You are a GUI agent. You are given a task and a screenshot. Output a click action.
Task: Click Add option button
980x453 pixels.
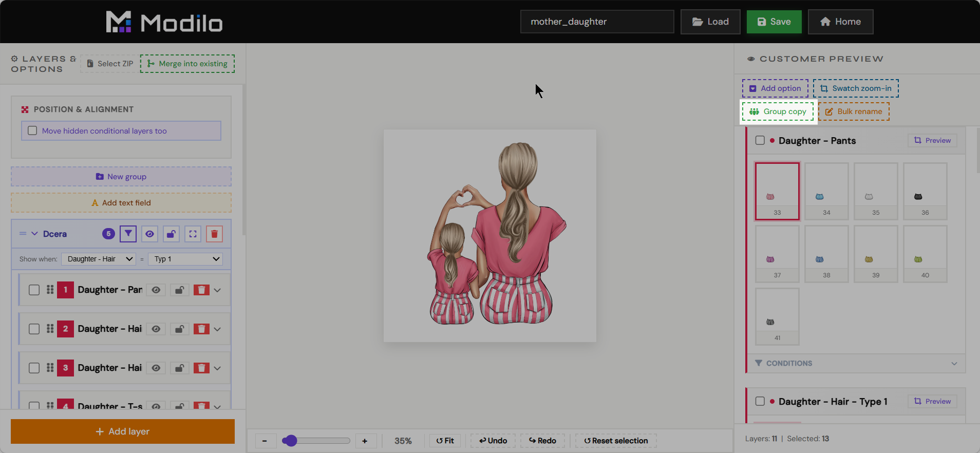click(x=775, y=88)
